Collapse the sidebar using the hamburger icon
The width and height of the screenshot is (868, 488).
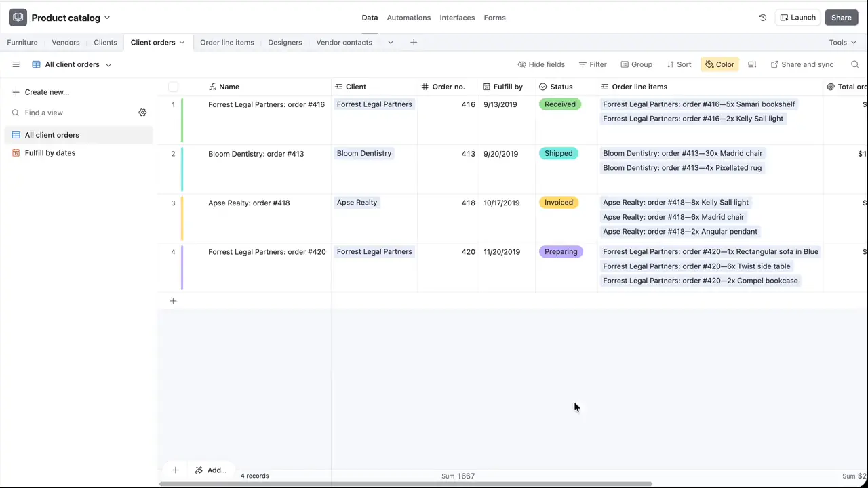[x=16, y=64]
